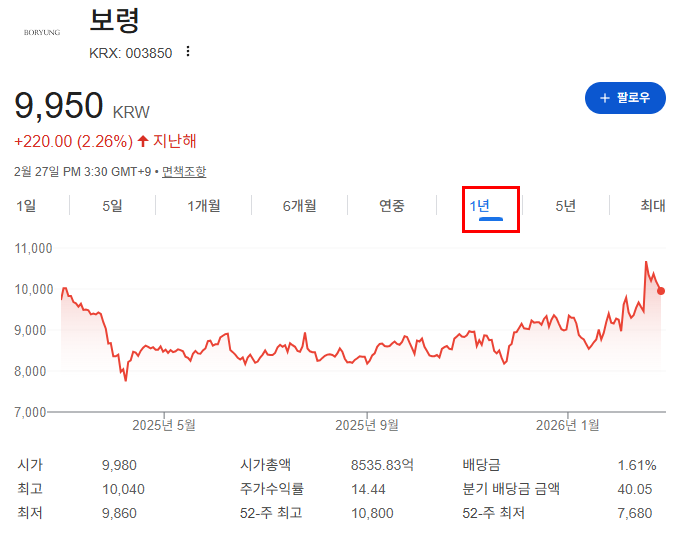Click the 52-주 최저 value 7,680
Screen dimensions: 674x543
click(635, 513)
